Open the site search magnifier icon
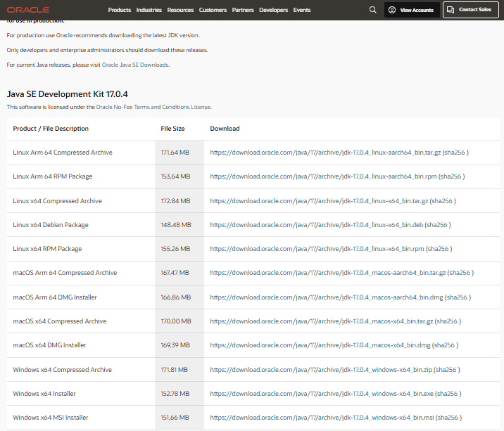Image resolution: width=504 pixels, height=431 pixels. coord(372,10)
